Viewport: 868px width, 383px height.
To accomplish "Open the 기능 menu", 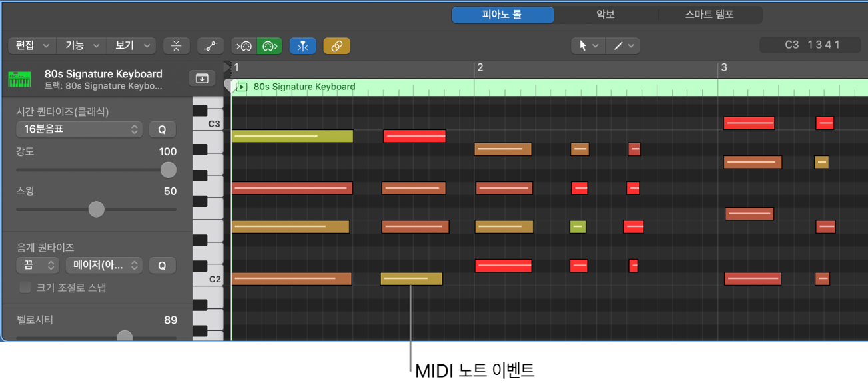I will coord(81,45).
